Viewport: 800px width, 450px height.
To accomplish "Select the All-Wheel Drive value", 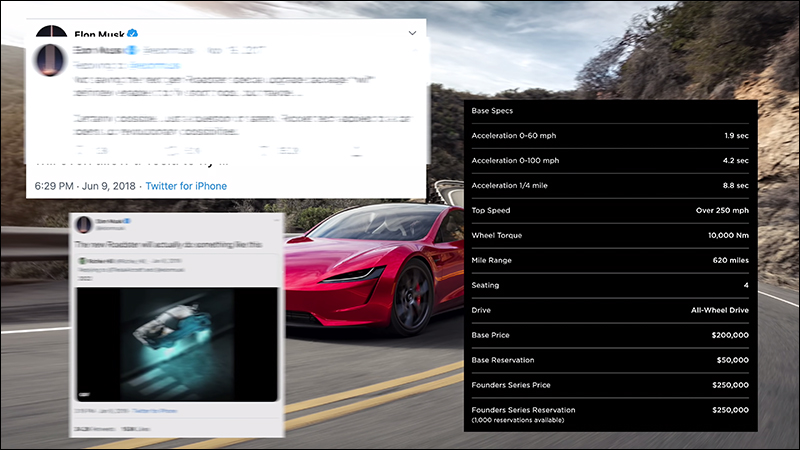I will tap(720, 310).
